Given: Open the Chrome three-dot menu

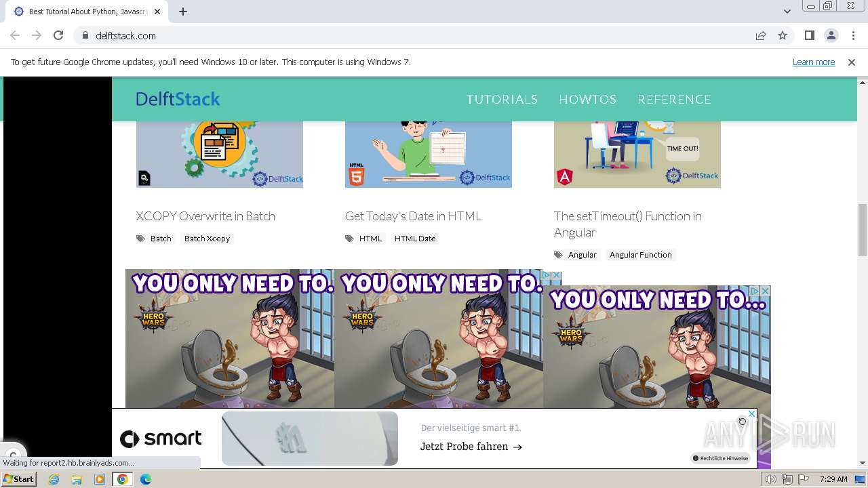Looking at the screenshot, I should point(853,35).
